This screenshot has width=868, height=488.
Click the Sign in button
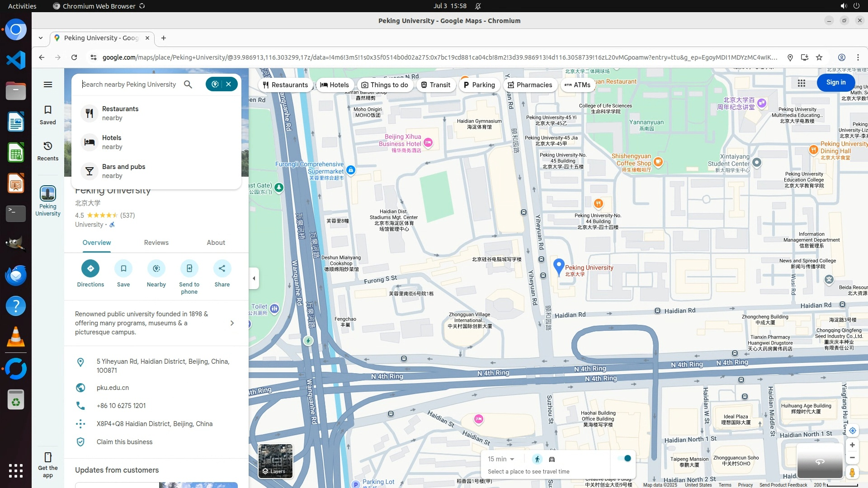tap(835, 82)
